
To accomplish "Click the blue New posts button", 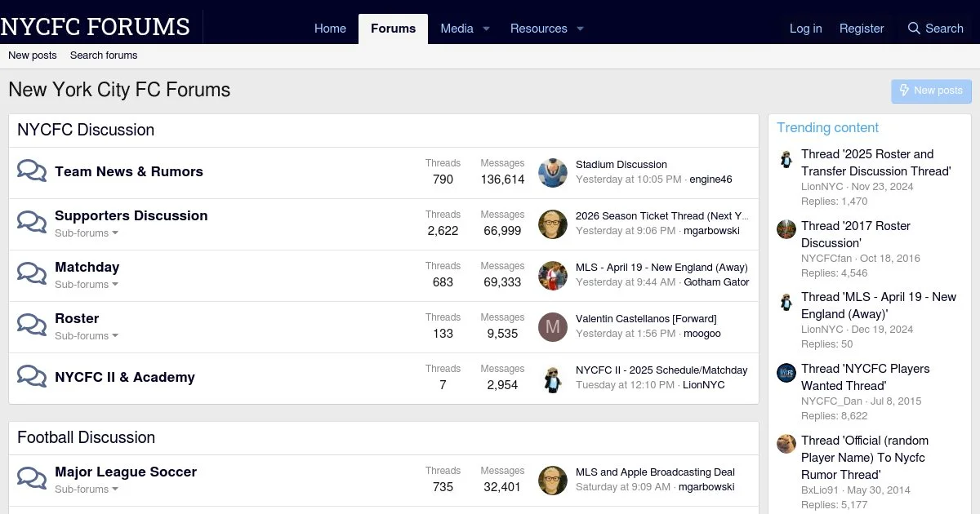I will (931, 91).
